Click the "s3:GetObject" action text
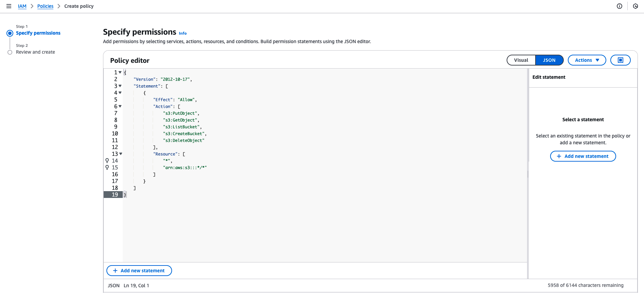 pyautogui.click(x=180, y=120)
